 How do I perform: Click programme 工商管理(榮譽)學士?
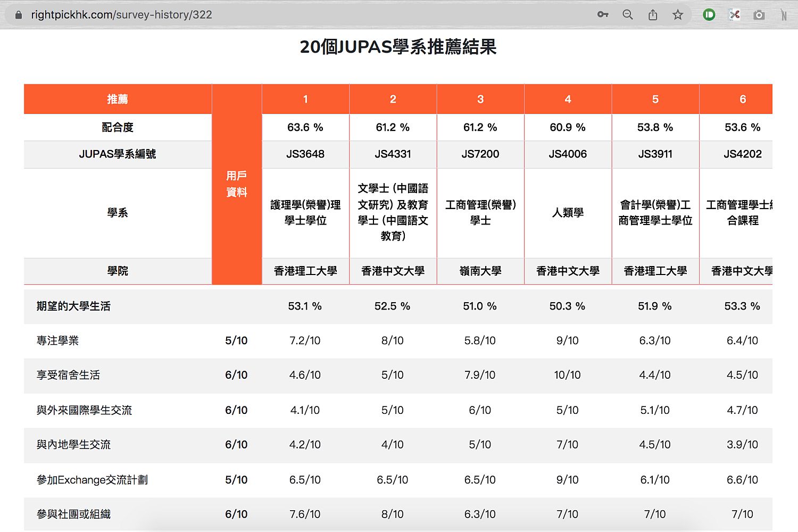pyautogui.click(x=480, y=213)
